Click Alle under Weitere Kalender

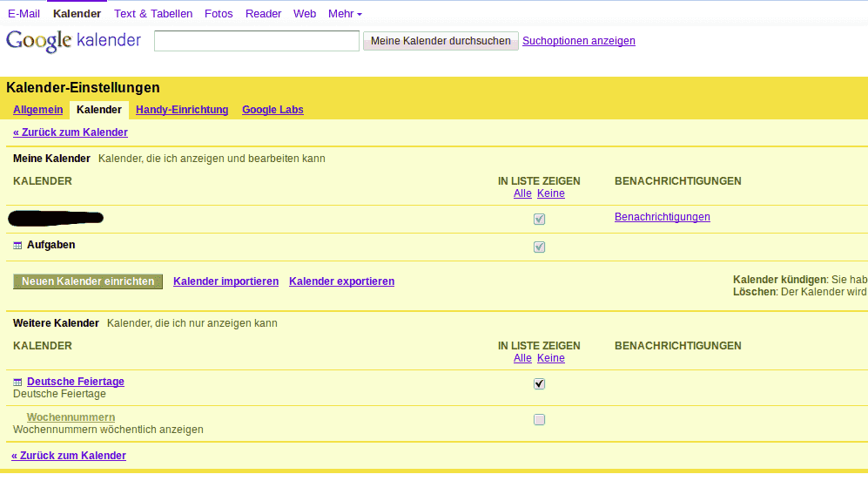[x=522, y=358]
